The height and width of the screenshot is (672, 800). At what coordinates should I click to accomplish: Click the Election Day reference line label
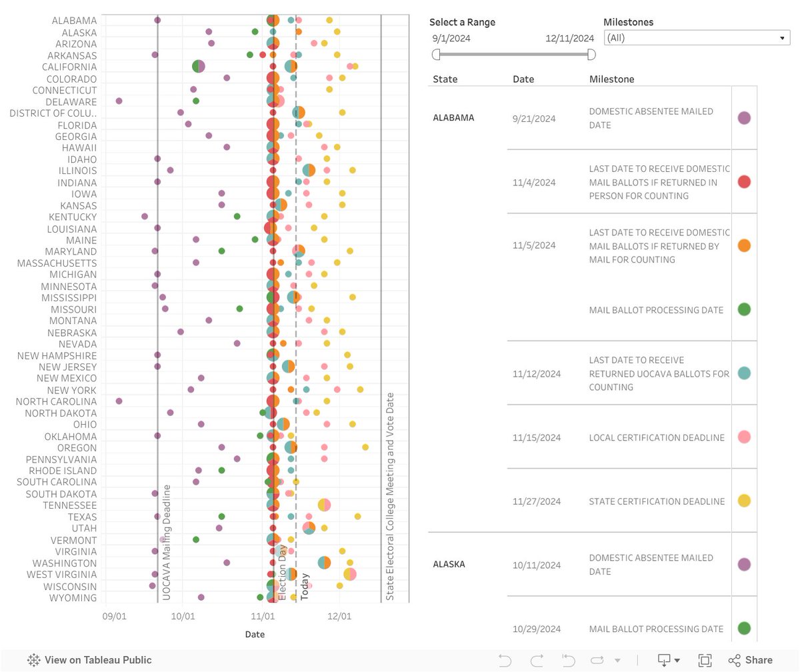click(x=282, y=573)
